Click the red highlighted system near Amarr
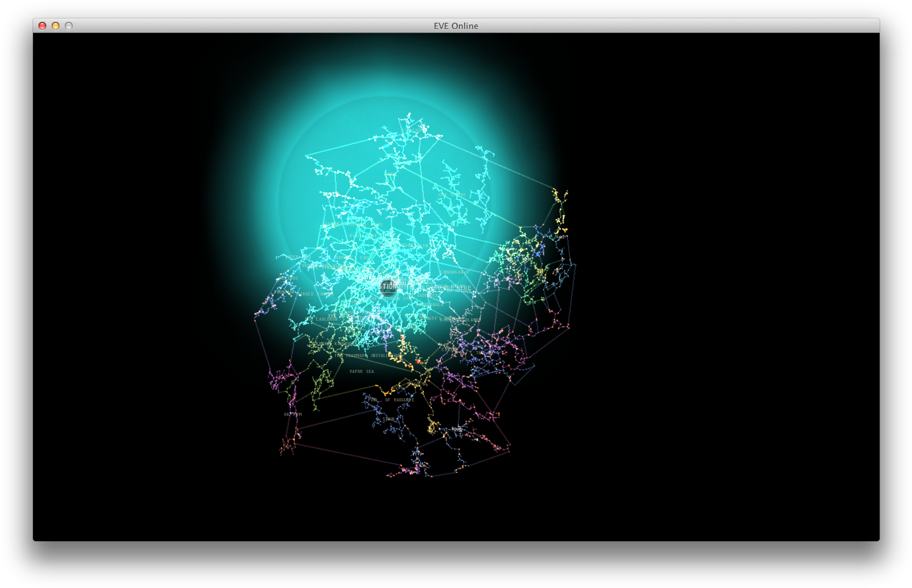This screenshot has height=588, width=912. [x=401, y=337]
